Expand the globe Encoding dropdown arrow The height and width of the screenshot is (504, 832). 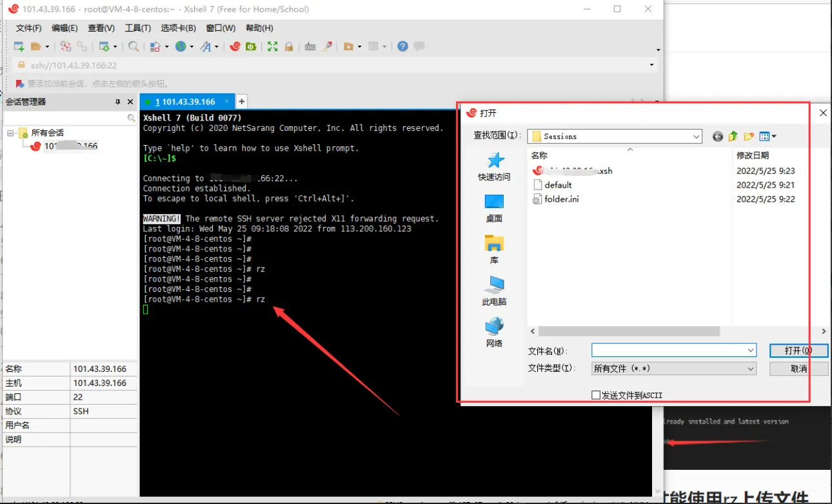click(x=192, y=46)
